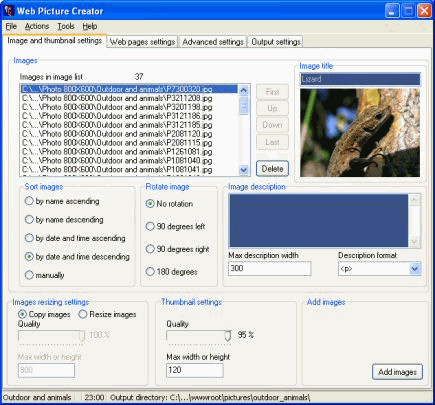
Task: Choose 180 degrees rotation
Action: [x=172, y=272]
